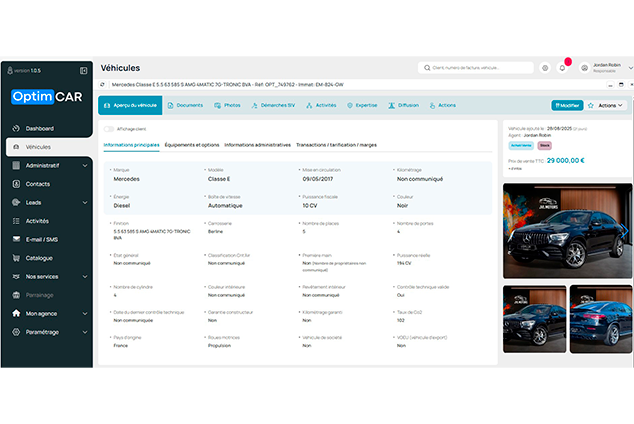Switch to the Documents tab
Viewport: 634px width, 424px height.
(184, 105)
